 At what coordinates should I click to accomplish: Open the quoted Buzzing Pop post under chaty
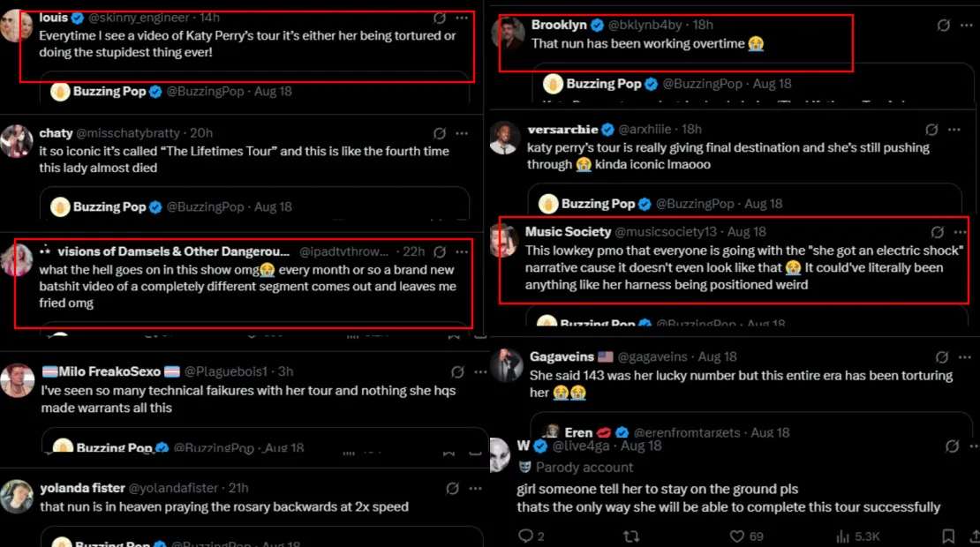pyautogui.click(x=256, y=206)
